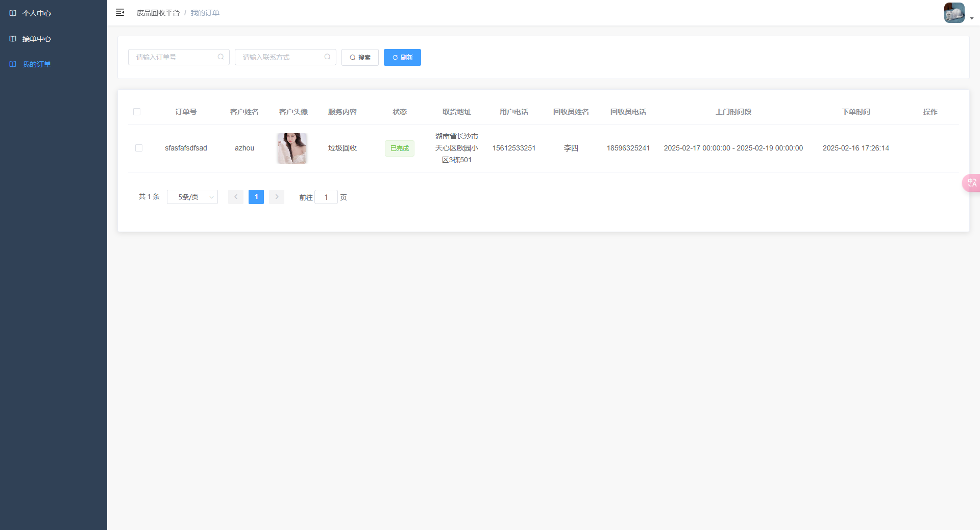Click the 操作 column header

(x=930, y=112)
